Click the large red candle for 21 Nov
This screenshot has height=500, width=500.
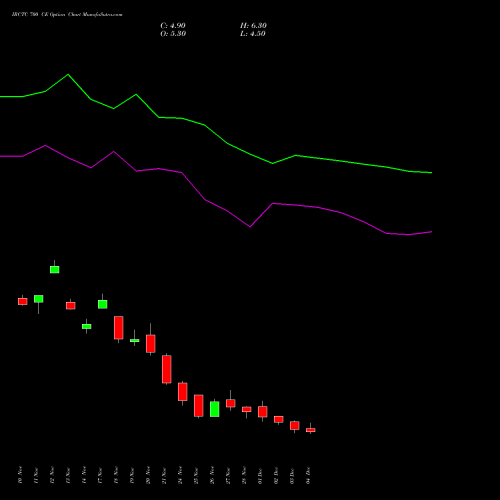pyautogui.click(x=167, y=369)
